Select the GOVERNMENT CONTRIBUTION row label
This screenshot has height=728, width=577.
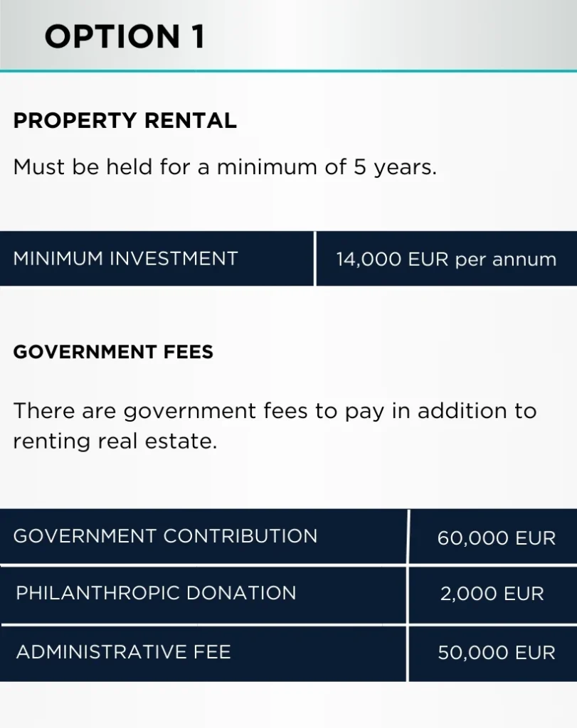[203, 536]
